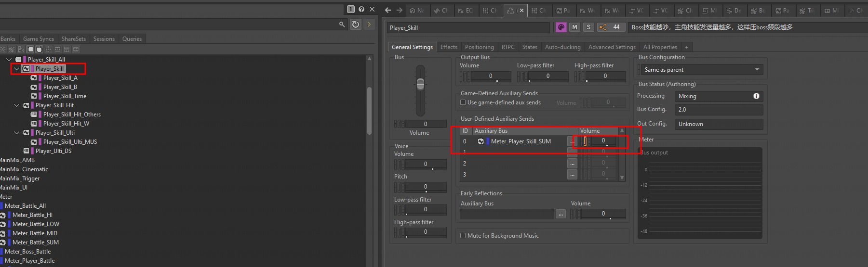868x267 pixels.
Task: Add a new tab with plus button
Action: click(x=687, y=47)
